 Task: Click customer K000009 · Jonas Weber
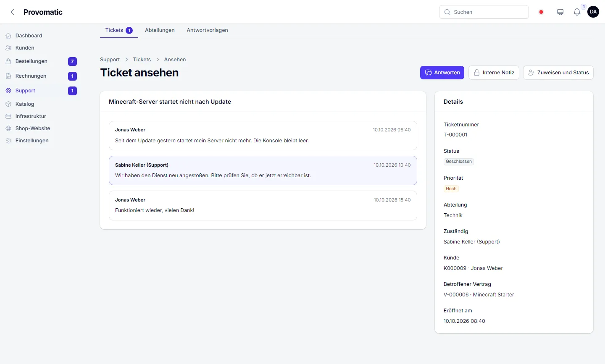click(x=473, y=268)
